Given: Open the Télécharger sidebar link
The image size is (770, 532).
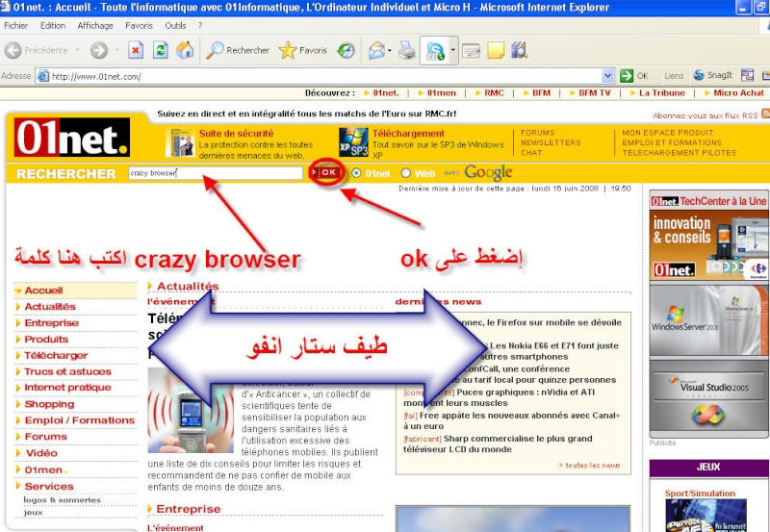Looking at the screenshot, I should click(56, 355).
